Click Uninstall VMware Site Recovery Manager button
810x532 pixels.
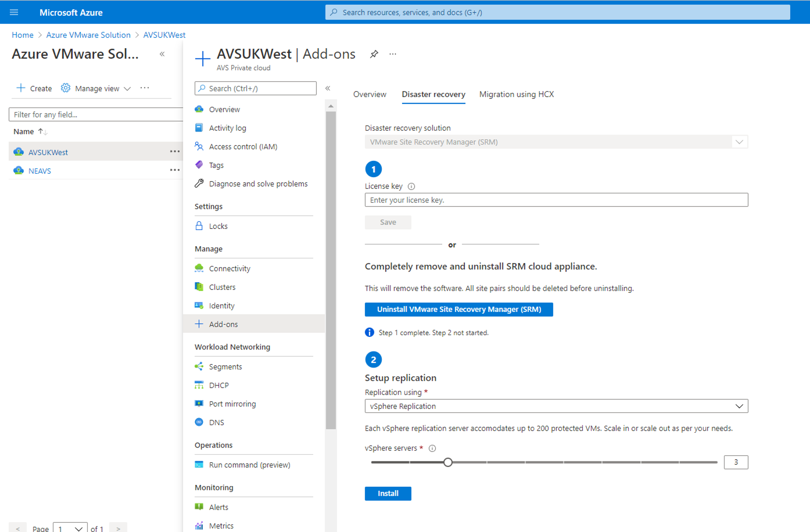(x=459, y=309)
